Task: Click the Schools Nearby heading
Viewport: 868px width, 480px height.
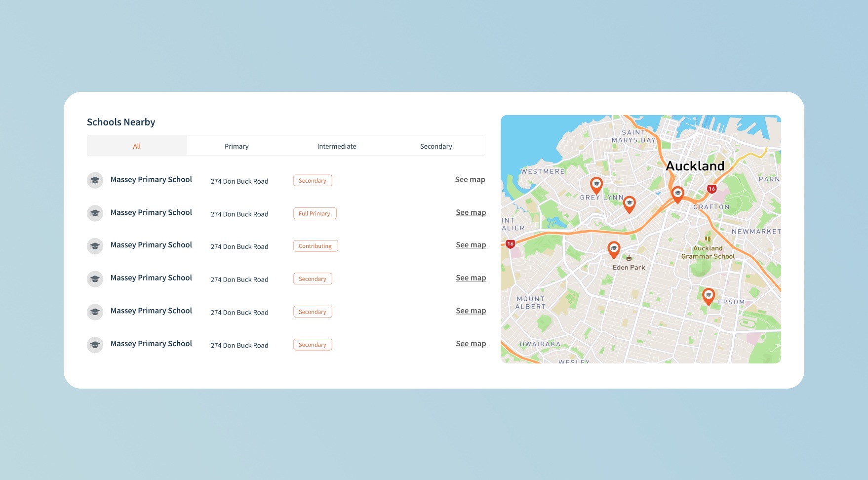Action: (121, 122)
